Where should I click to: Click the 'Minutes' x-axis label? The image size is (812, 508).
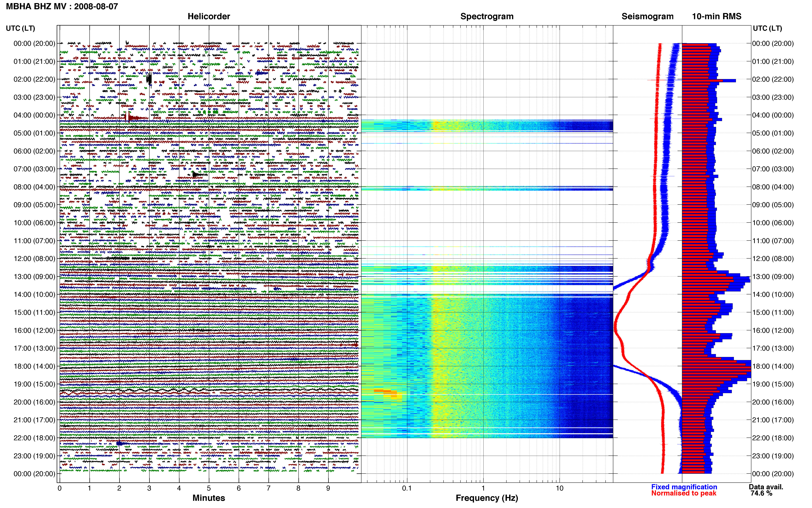click(x=209, y=498)
